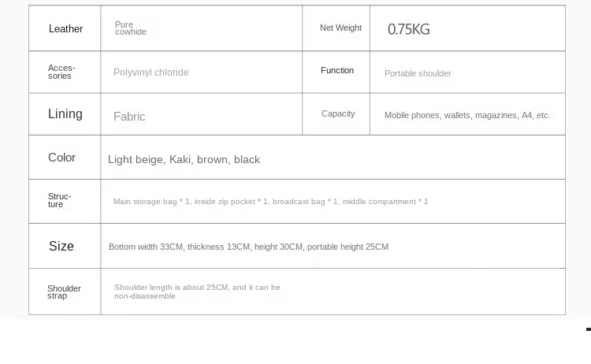
Task: Click the 0.75KG weight value
Action: click(x=408, y=29)
